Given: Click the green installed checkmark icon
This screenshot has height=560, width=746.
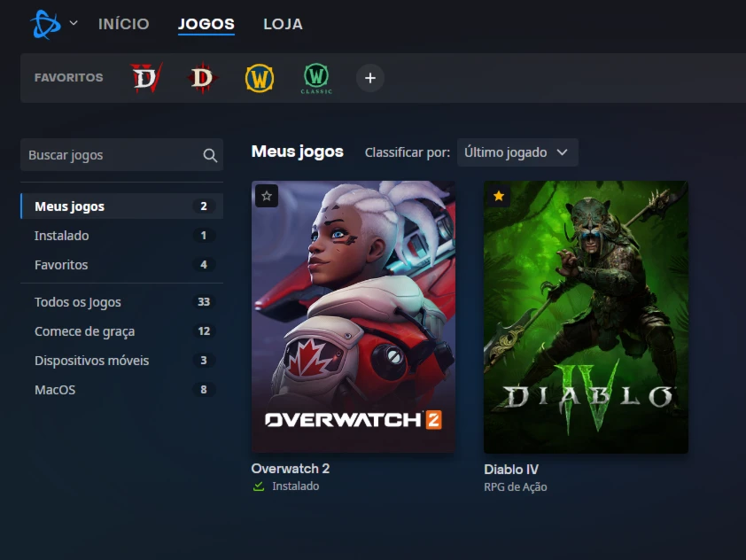Looking at the screenshot, I should [x=259, y=486].
